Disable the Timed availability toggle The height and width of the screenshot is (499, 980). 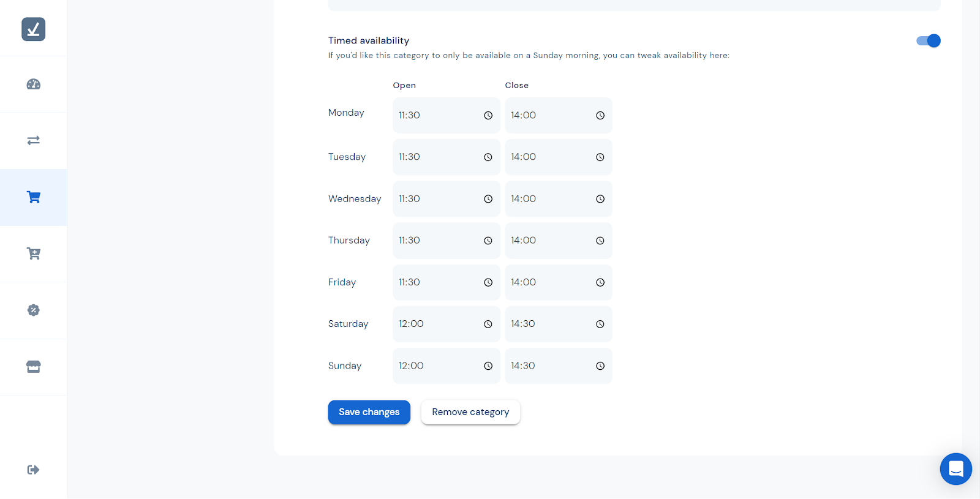pyautogui.click(x=928, y=41)
